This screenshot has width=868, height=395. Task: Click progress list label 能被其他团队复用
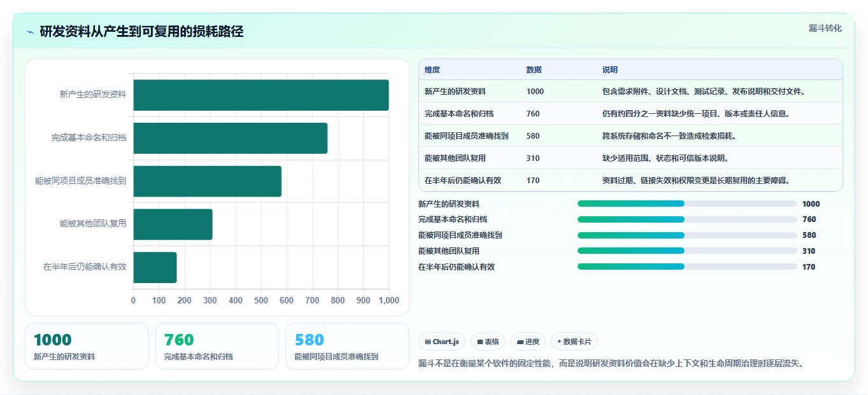[449, 251]
